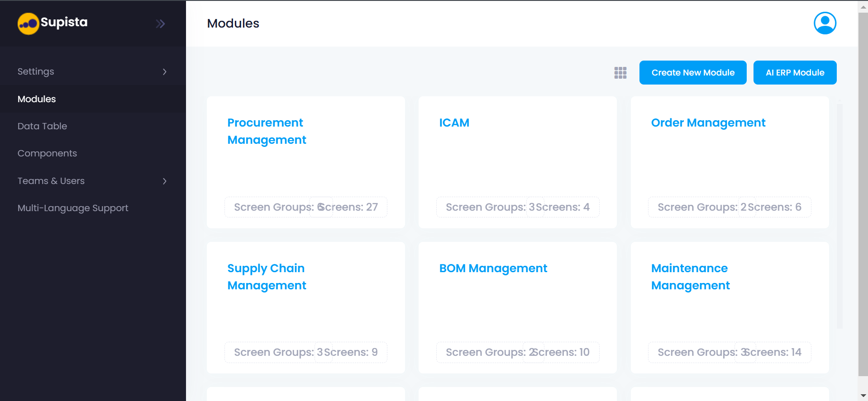
Task: Go to Data Table section
Action: (42, 126)
